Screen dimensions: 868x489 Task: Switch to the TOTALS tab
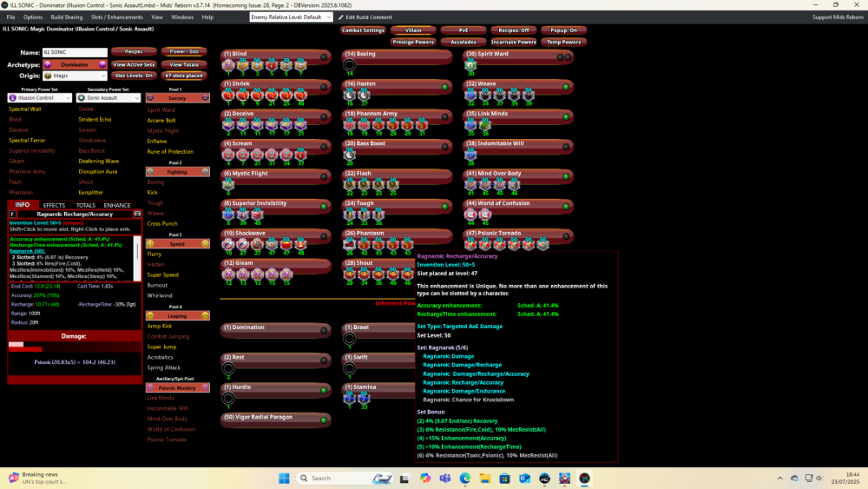(x=86, y=205)
